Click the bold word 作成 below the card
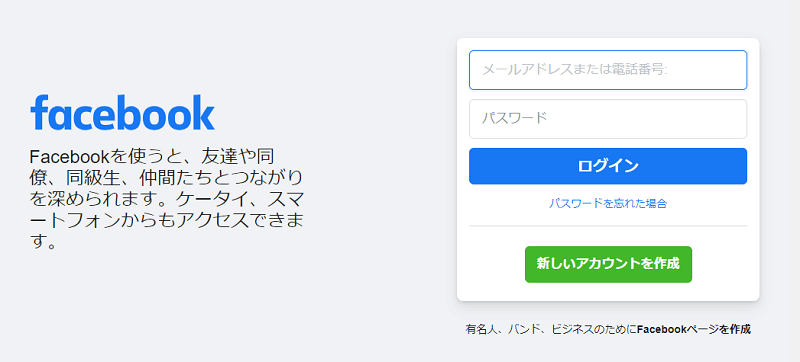The height and width of the screenshot is (362, 800). 741,329
